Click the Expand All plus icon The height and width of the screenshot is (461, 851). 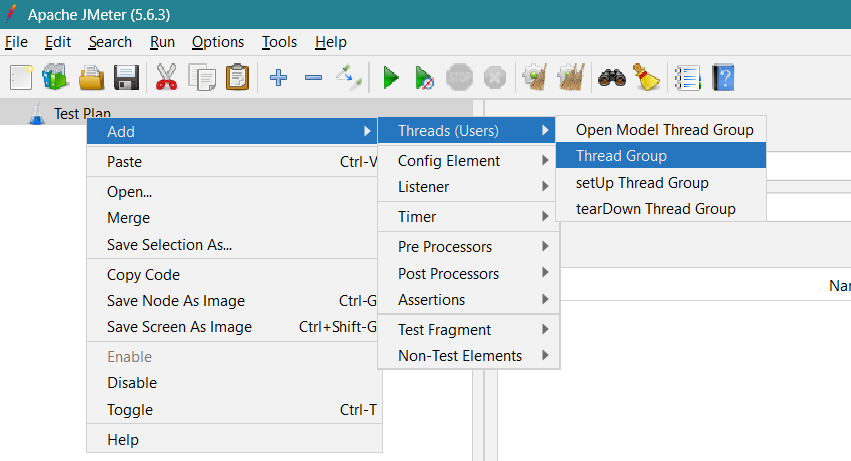278,78
